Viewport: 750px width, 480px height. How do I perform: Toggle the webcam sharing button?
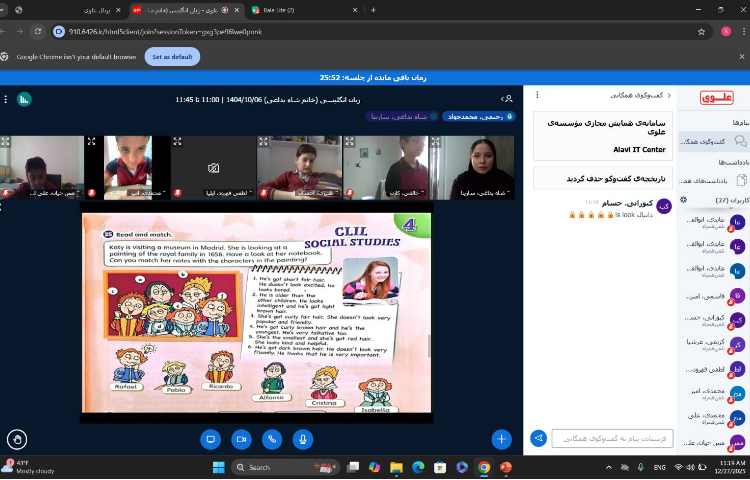click(x=240, y=439)
